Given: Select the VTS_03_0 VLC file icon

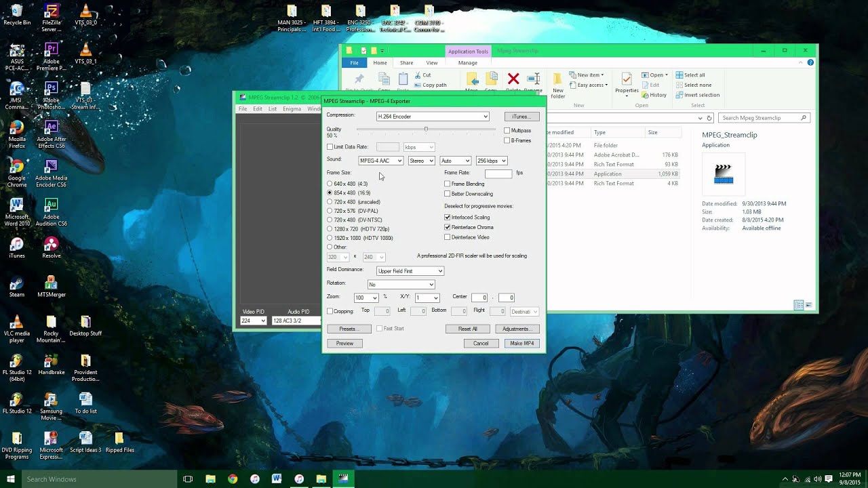Looking at the screenshot, I should point(85,14).
